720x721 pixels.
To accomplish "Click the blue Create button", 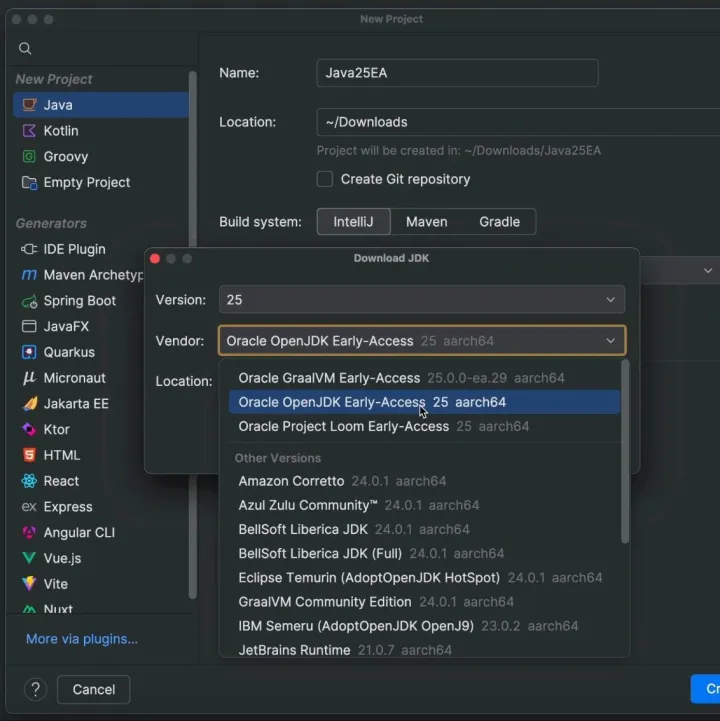I will tap(706, 689).
